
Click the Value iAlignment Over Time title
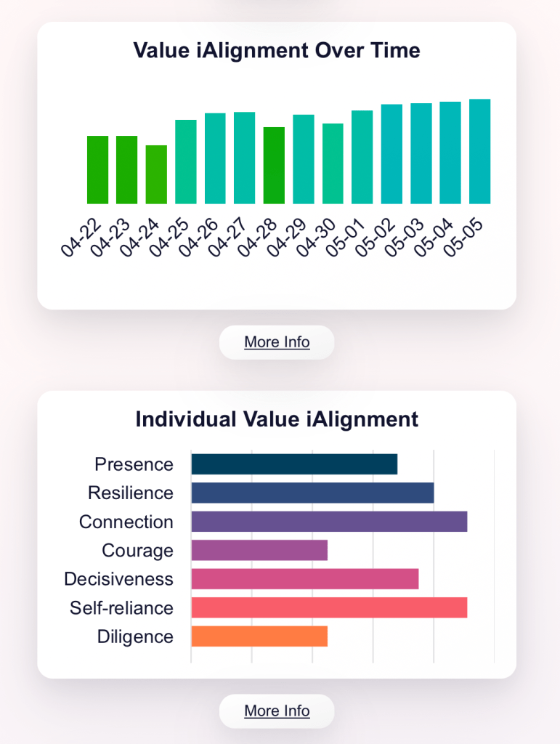[276, 51]
